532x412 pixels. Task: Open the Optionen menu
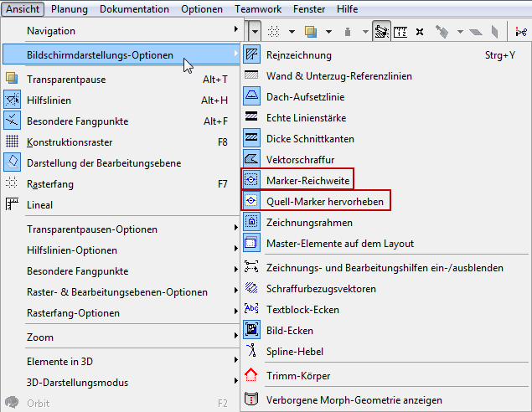point(202,9)
